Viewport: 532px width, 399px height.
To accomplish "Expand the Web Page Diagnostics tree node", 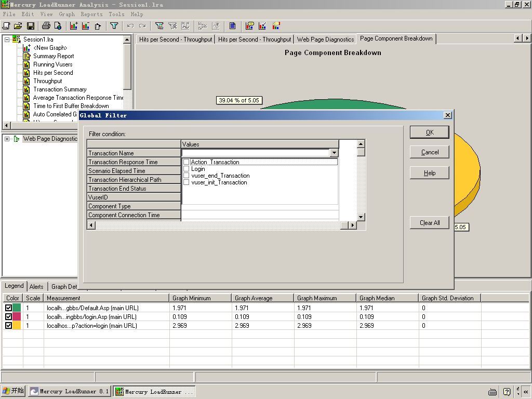I will 7,139.
